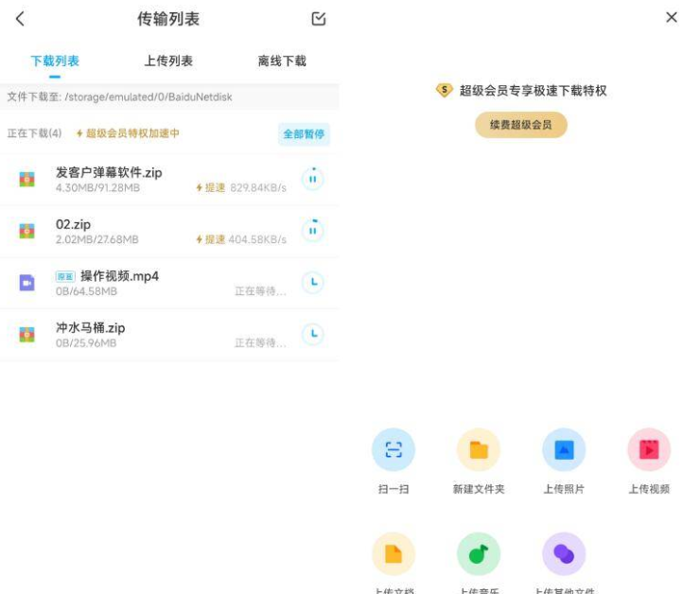Image resolution: width=700 pixels, height=594 pixels.
Task: Select the 下载列表 tab
Action: coord(55,61)
